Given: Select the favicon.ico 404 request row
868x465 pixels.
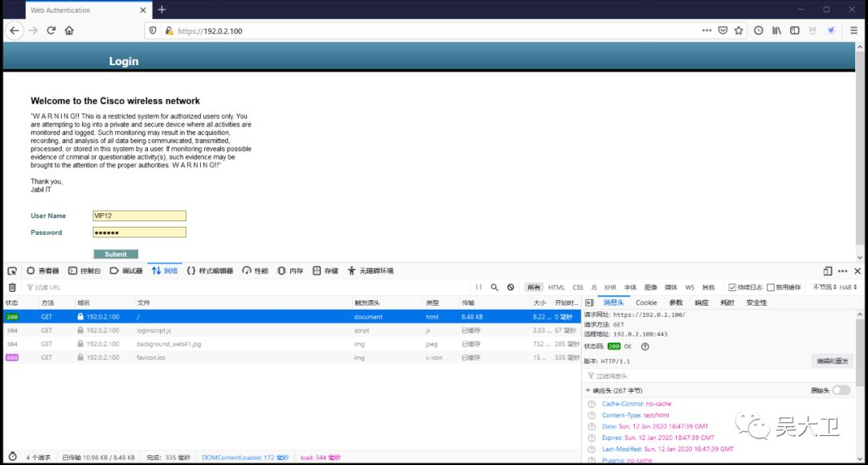Looking at the screenshot, I should click(291, 357).
